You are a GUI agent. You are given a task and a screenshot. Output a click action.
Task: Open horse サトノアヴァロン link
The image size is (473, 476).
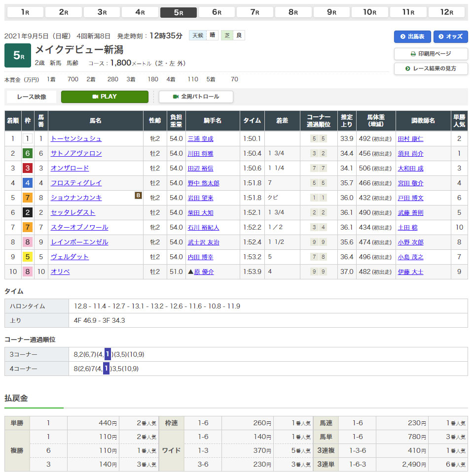click(76, 154)
